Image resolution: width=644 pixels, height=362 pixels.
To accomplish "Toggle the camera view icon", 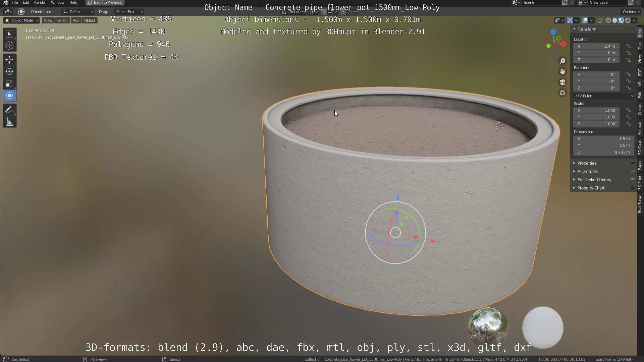I will point(562,82).
